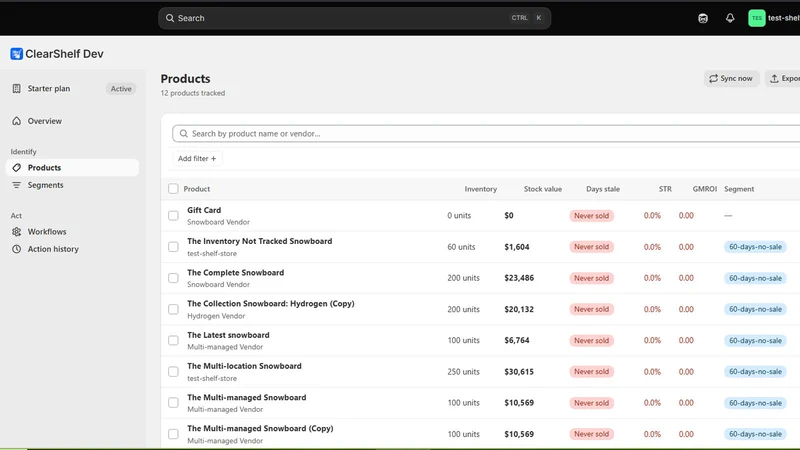
Task: Check The Multi-location Snowboard checkbox
Action: (x=173, y=371)
